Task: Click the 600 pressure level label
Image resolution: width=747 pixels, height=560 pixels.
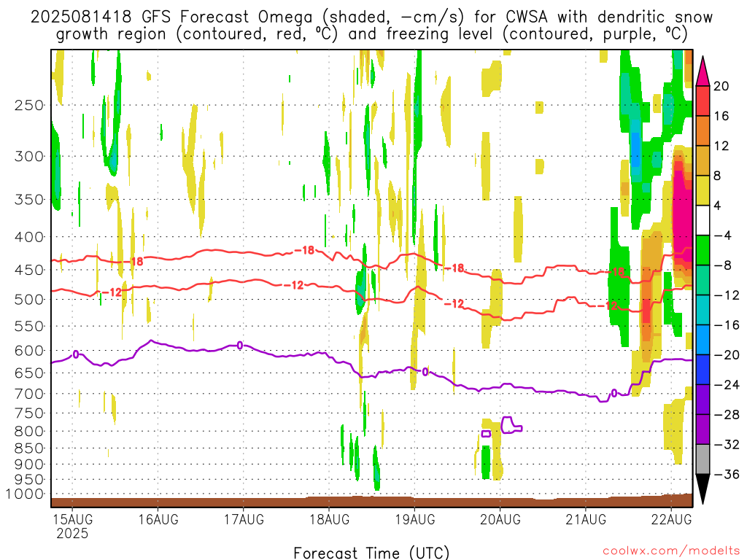Action: pyautogui.click(x=29, y=351)
